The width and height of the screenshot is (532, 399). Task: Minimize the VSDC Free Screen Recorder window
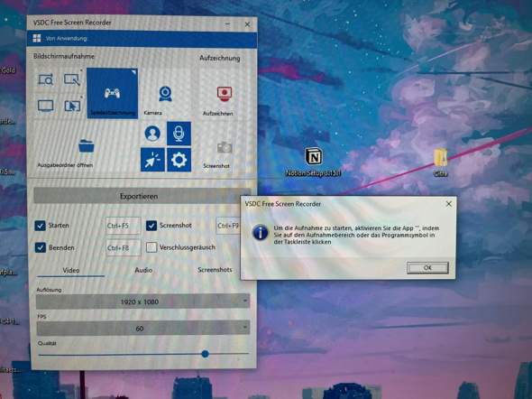tap(227, 24)
